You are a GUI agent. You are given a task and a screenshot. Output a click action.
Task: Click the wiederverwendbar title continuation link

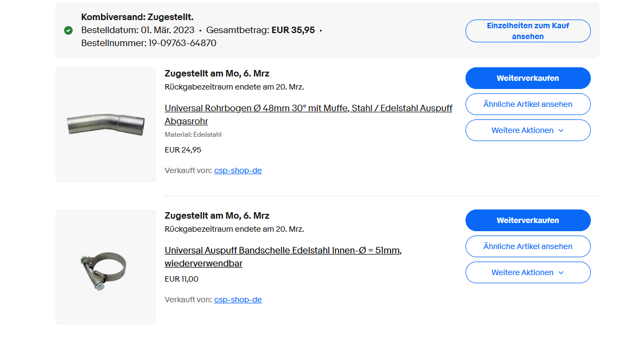(x=203, y=263)
